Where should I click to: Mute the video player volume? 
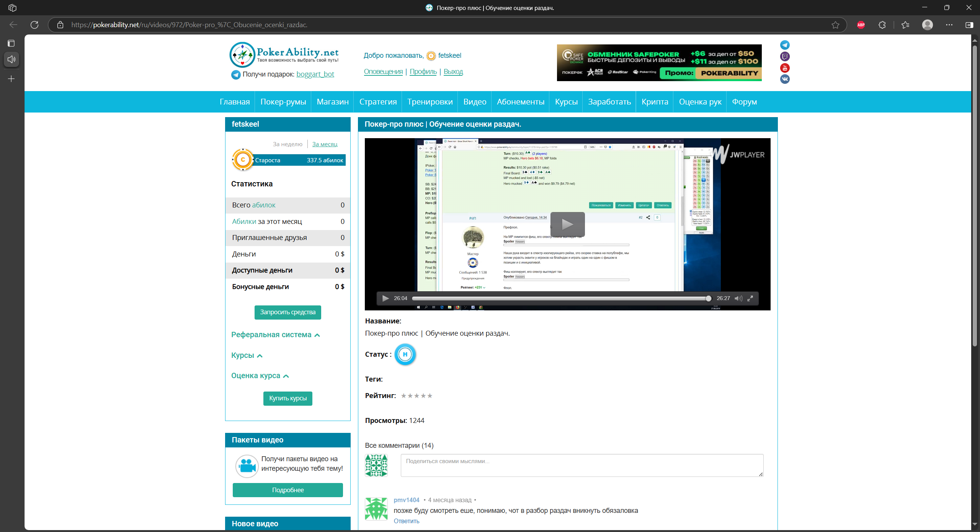[x=738, y=299]
